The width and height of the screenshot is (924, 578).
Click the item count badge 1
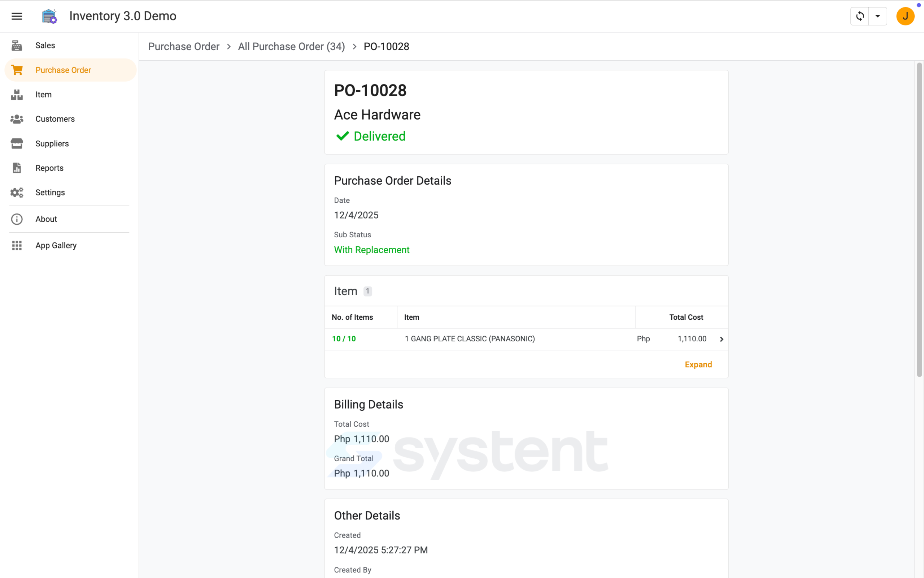coord(368,291)
